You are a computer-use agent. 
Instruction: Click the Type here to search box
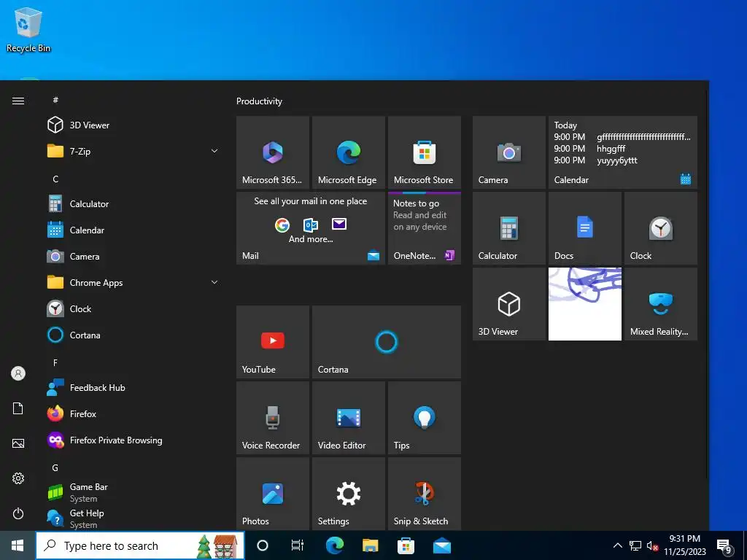point(140,545)
